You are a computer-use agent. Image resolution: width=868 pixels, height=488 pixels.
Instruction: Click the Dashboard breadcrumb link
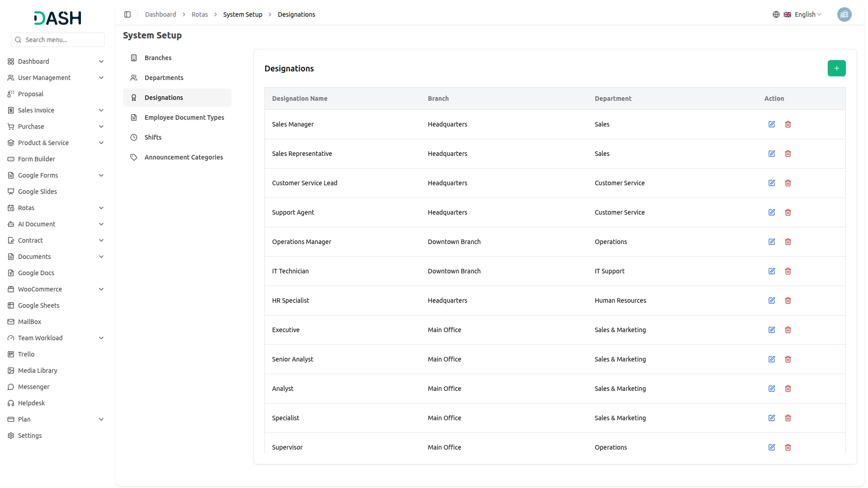click(x=160, y=14)
